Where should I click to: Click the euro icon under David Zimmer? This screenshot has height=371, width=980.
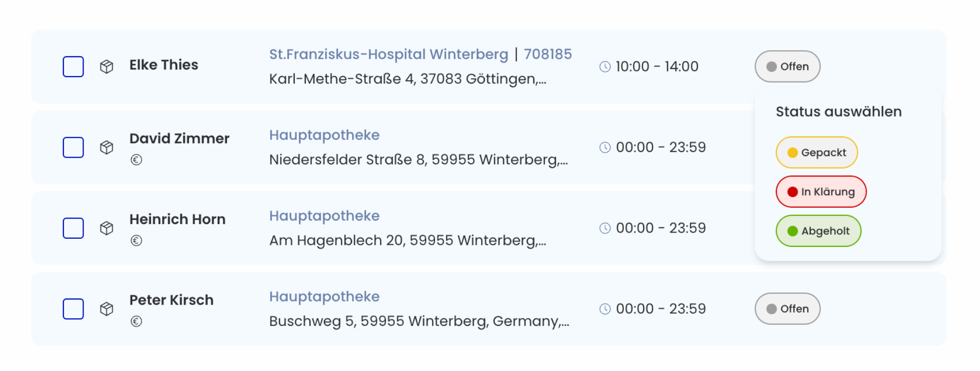(x=136, y=160)
